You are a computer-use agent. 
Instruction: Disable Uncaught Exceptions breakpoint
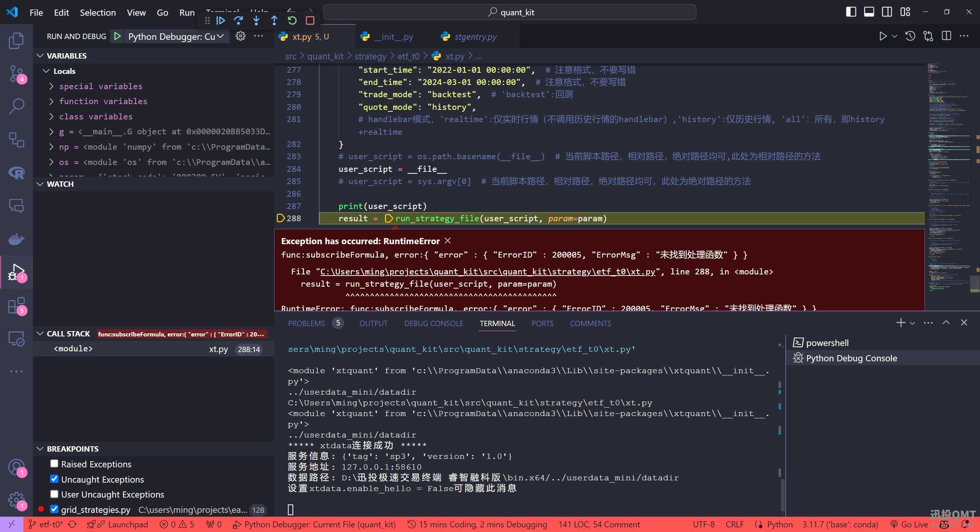pyautogui.click(x=54, y=479)
